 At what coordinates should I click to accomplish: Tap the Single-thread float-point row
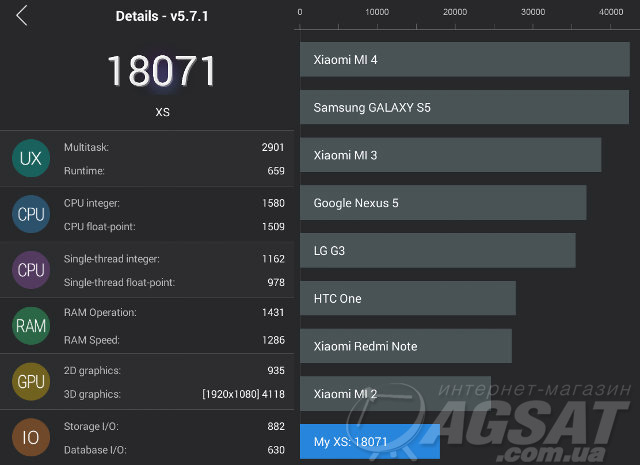[174, 283]
